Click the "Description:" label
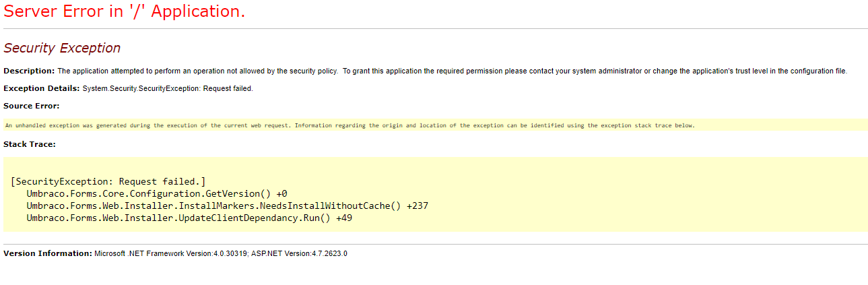This screenshot has width=868, height=285. click(29, 71)
